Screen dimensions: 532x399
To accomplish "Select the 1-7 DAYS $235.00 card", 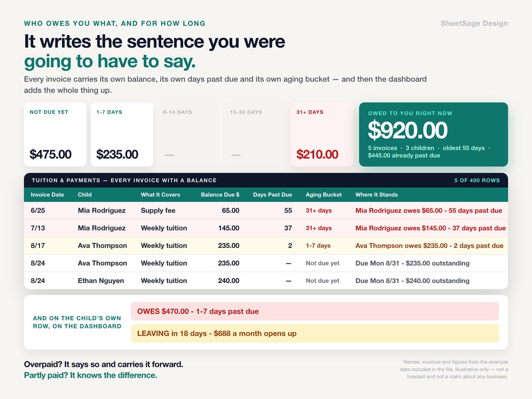I will coord(122,134).
